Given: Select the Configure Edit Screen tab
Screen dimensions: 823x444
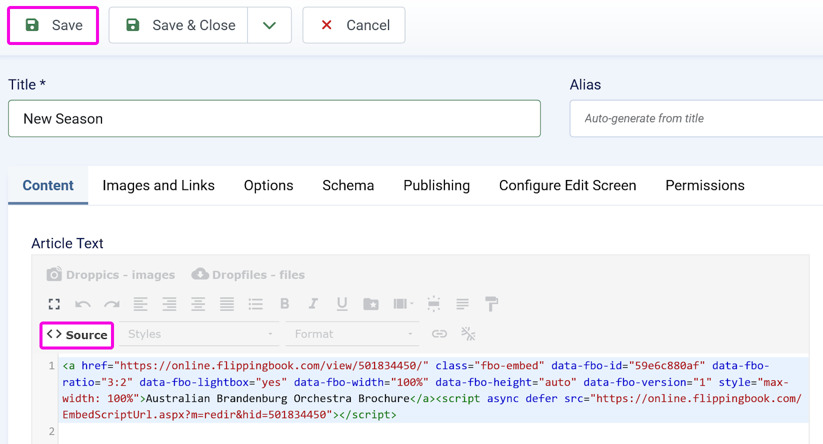Looking at the screenshot, I should [567, 185].
